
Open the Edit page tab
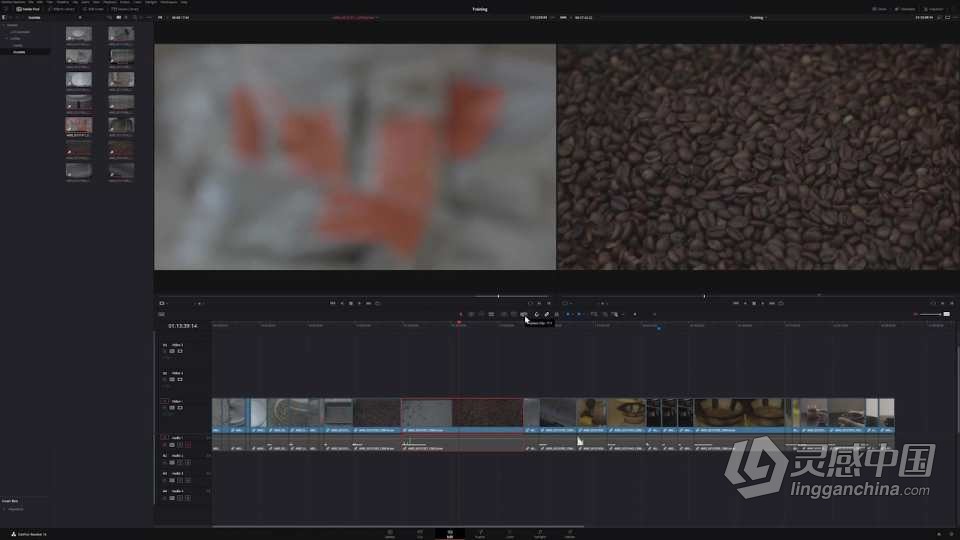[x=450, y=533]
